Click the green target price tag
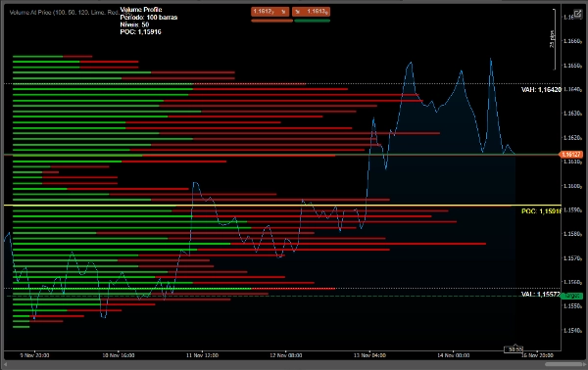This screenshot has height=370, width=588. [x=572, y=296]
